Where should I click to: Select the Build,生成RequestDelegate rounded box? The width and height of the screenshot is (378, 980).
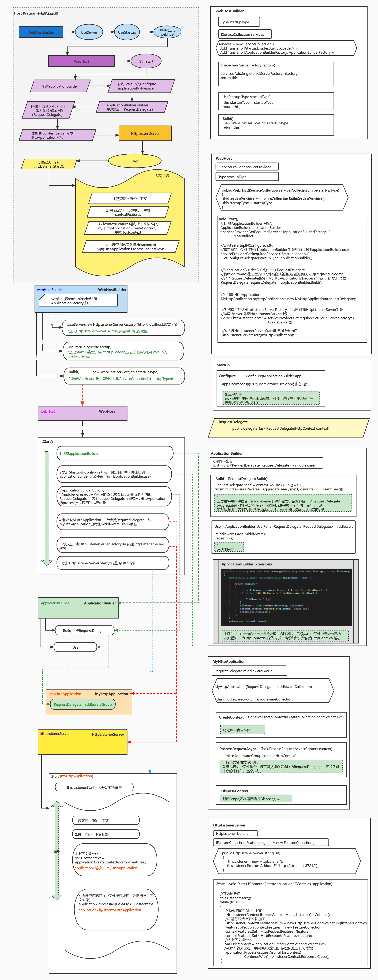click(84, 630)
